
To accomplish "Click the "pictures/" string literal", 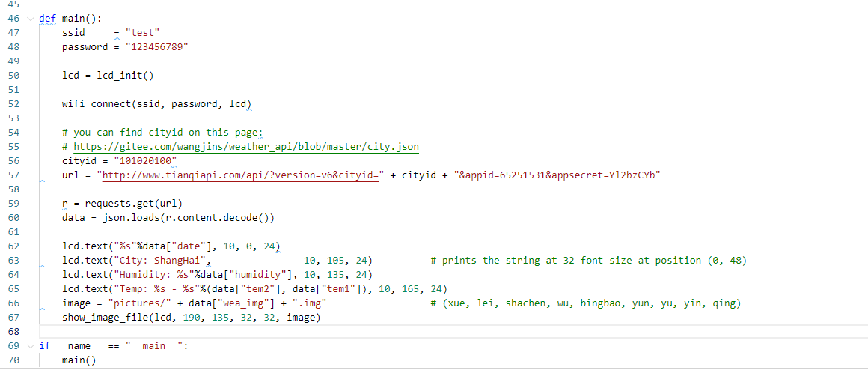I will pyautogui.click(x=140, y=303).
